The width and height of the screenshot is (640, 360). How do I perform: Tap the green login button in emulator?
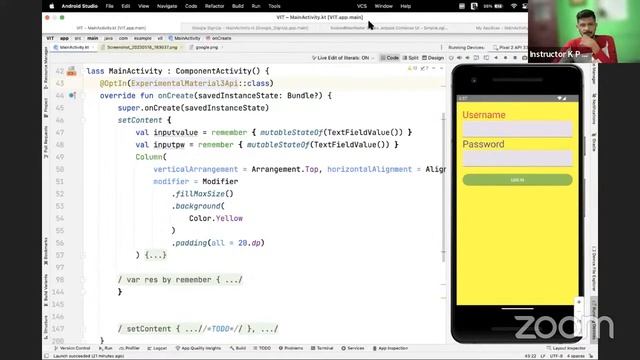coord(517,180)
